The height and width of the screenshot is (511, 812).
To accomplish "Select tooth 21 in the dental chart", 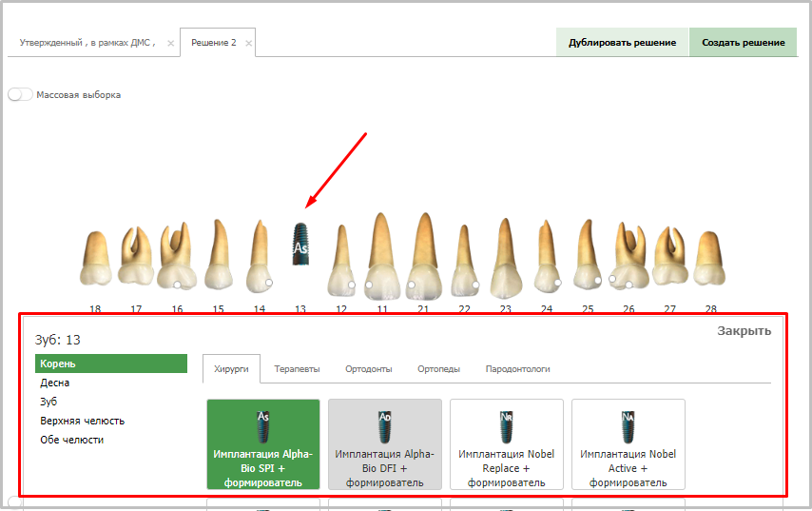I will (x=424, y=256).
